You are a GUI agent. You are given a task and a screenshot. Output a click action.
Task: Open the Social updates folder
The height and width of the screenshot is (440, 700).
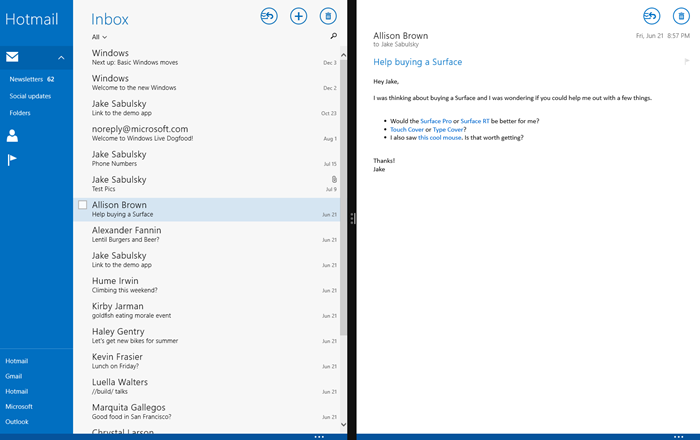(30, 96)
